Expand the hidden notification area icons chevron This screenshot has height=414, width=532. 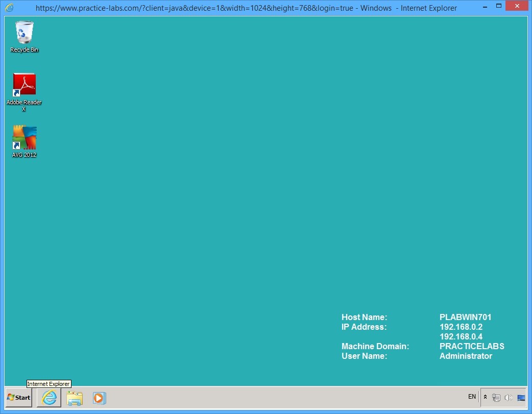(485, 397)
